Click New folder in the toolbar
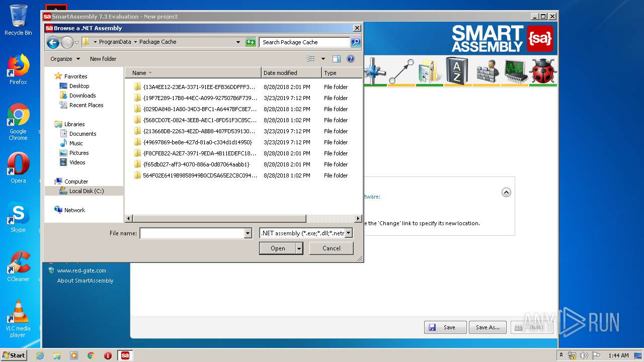The width and height of the screenshot is (644, 362). pyautogui.click(x=103, y=59)
